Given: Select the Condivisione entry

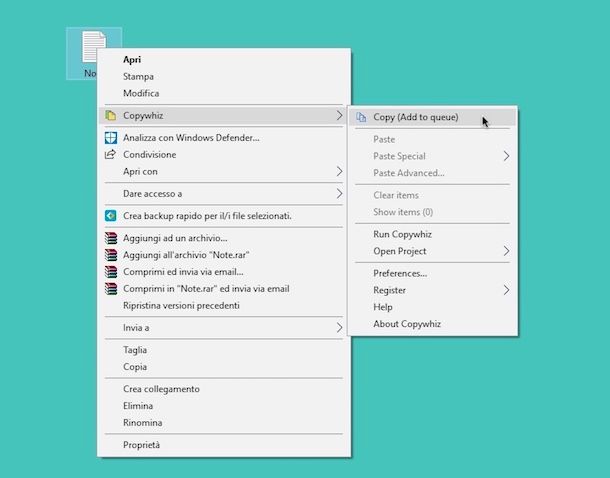Looking at the screenshot, I should (x=224, y=154).
